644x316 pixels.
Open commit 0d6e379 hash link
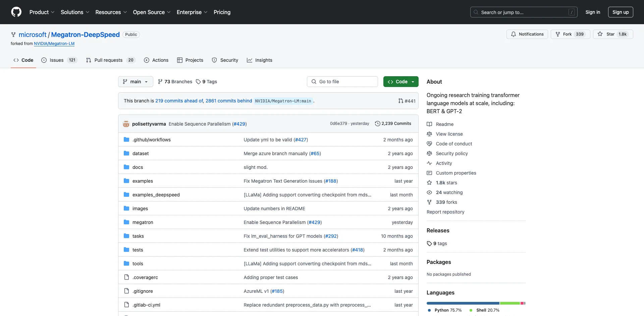point(338,124)
